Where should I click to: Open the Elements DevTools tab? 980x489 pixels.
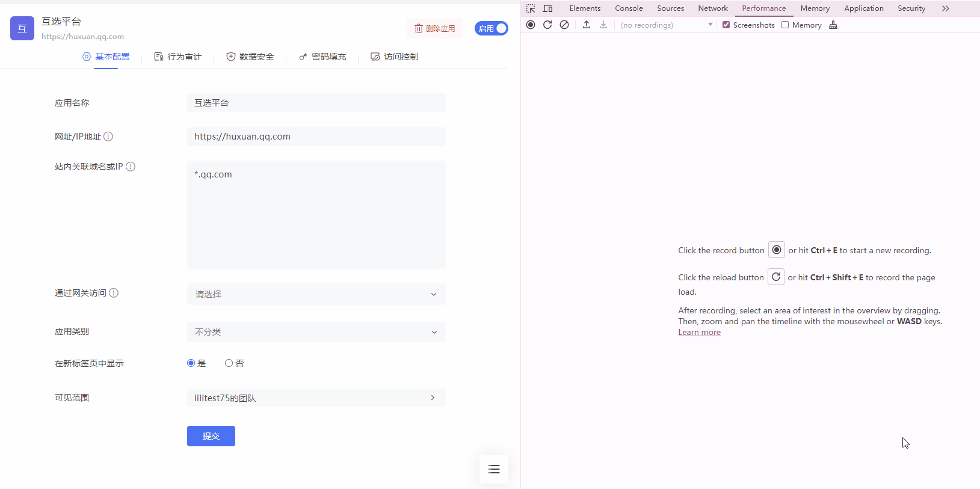tap(585, 8)
